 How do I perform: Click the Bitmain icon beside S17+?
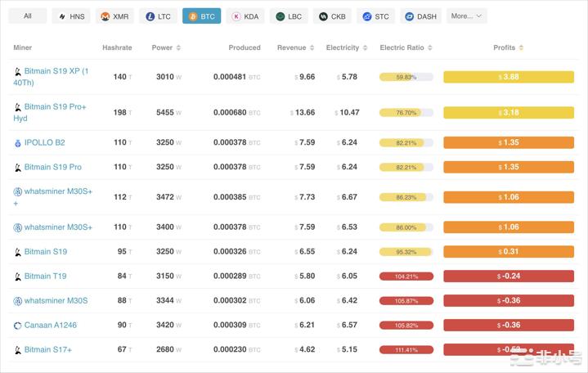pyautogui.click(x=17, y=350)
